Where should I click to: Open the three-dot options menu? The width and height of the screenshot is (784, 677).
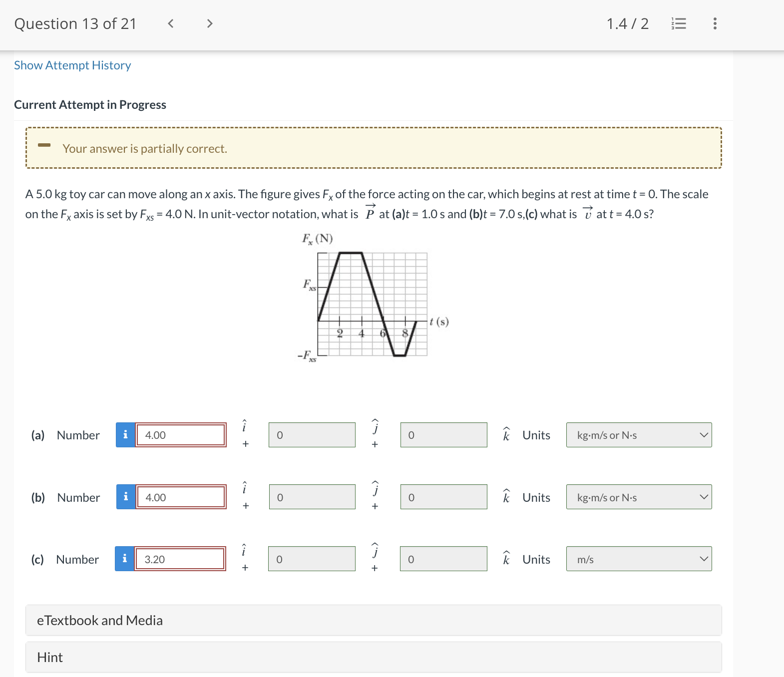pos(715,23)
